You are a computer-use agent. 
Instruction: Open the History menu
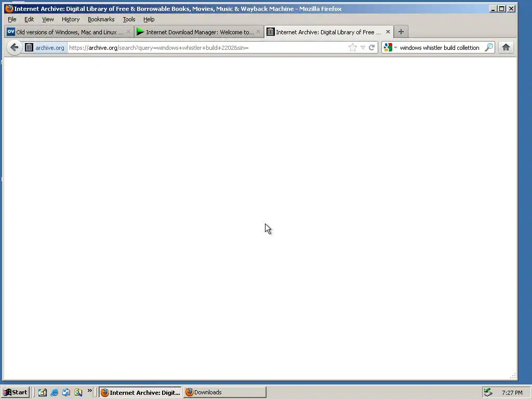[x=71, y=19]
